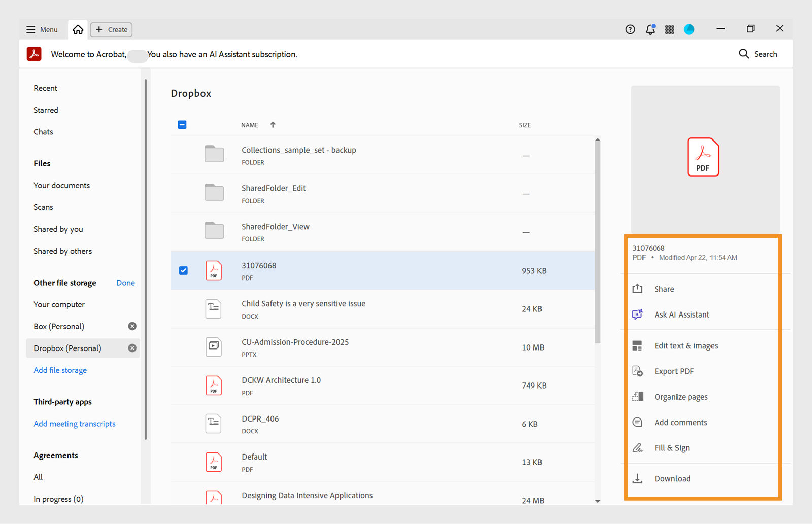Click the Share icon in right panel

[x=638, y=289]
